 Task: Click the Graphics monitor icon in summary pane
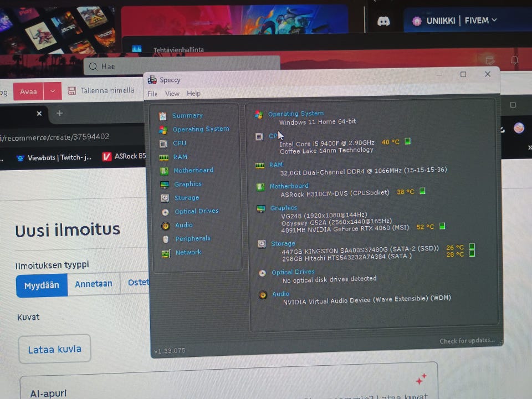pyautogui.click(x=261, y=209)
